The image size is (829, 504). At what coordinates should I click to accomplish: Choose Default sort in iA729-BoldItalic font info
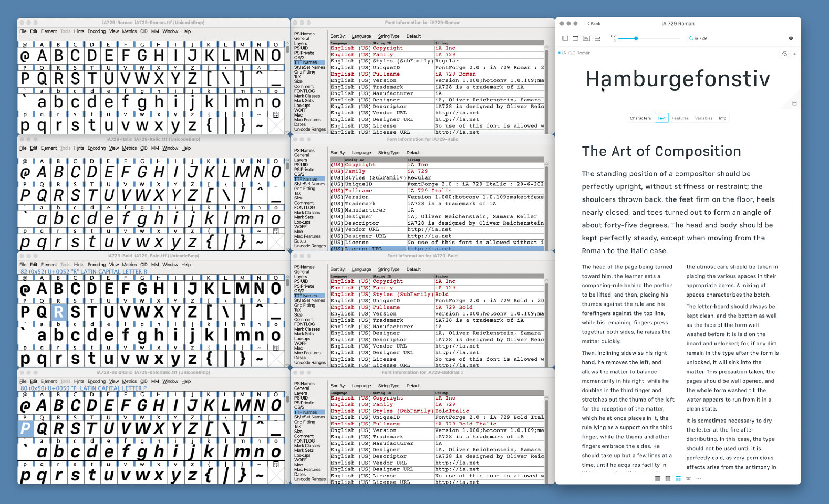(413, 386)
